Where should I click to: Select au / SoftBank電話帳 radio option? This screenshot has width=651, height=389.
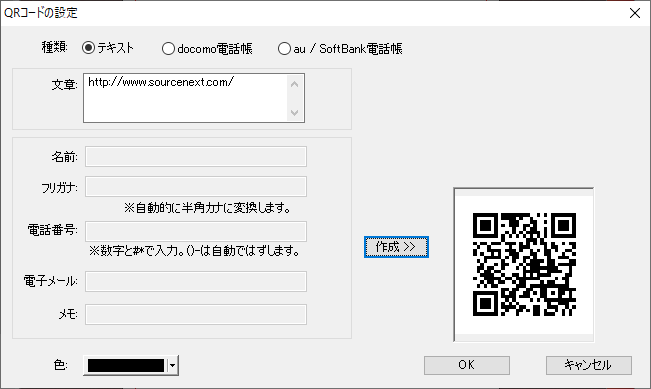pos(284,49)
